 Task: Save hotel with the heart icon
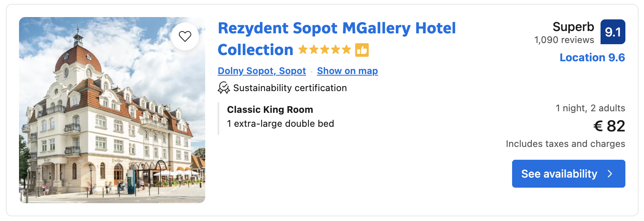point(185,36)
